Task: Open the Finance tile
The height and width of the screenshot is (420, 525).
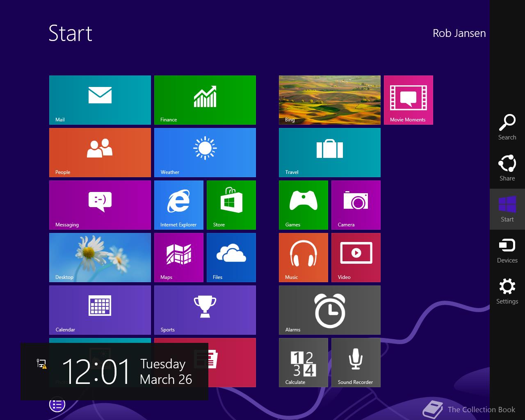Action: [x=205, y=100]
